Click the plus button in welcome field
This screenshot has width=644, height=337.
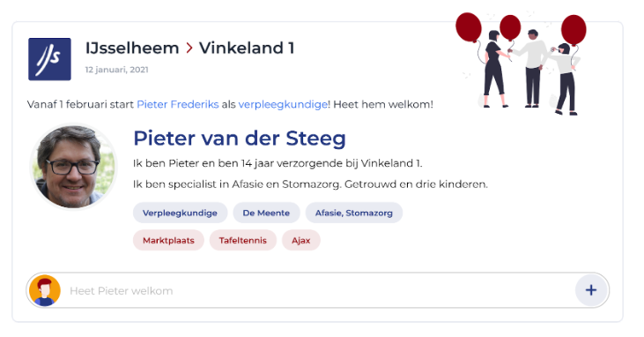click(x=591, y=290)
